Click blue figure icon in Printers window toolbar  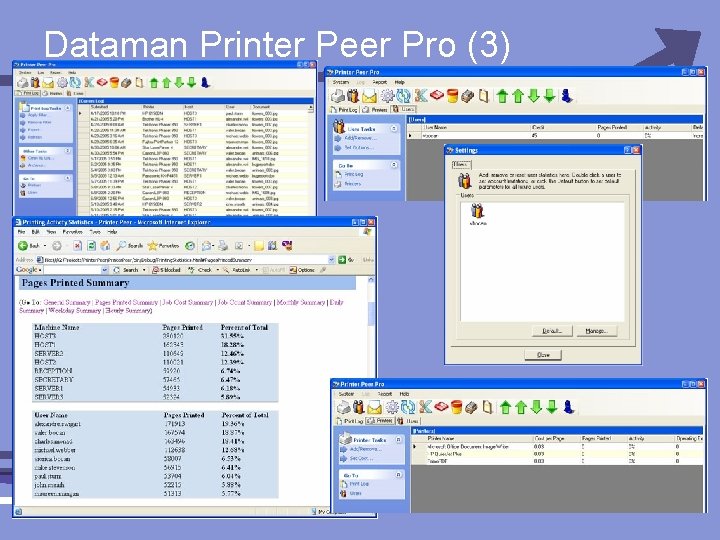click(568, 407)
